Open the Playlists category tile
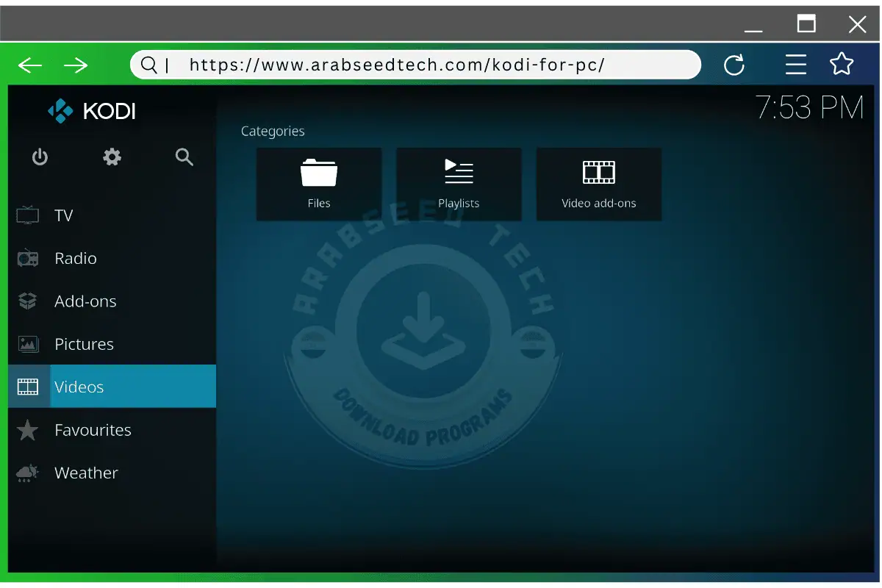The width and height of the screenshot is (882, 588). (x=459, y=184)
